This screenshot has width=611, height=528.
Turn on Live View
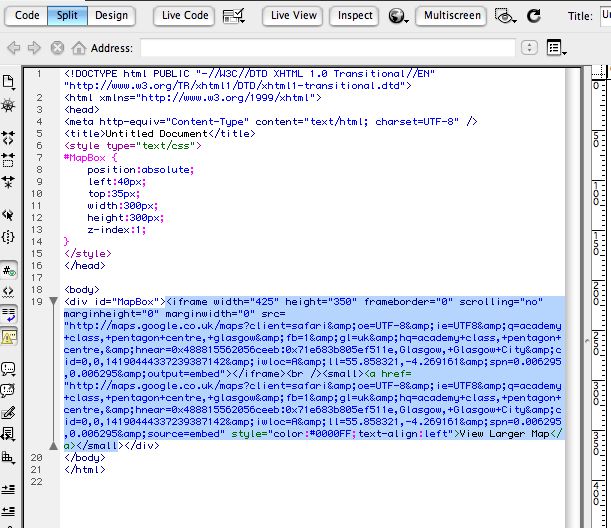pos(293,16)
